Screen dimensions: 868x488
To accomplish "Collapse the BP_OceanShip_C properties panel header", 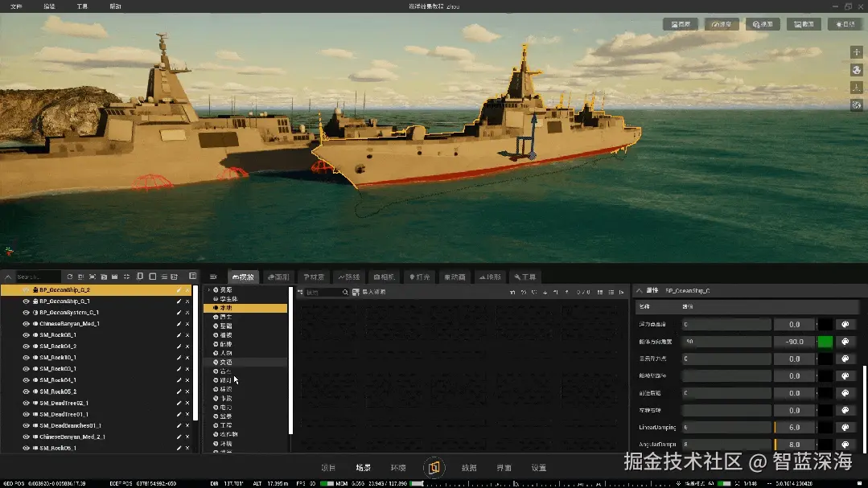I will point(640,290).
